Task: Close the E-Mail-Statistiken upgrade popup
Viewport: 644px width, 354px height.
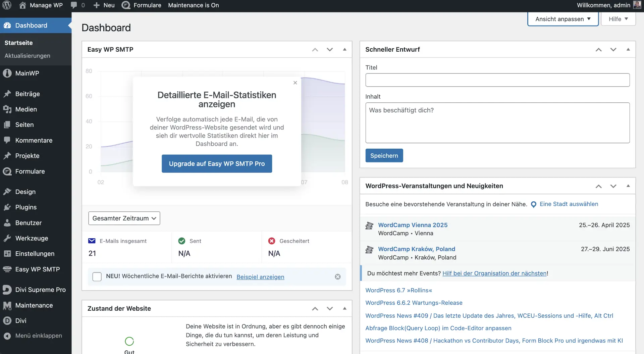Action: coord(295,83)
